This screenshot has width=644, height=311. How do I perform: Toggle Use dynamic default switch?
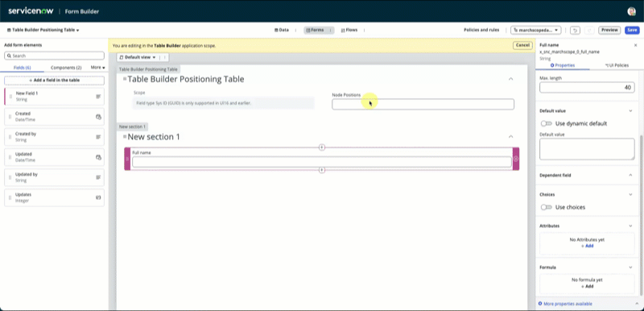tap(547, 123)
